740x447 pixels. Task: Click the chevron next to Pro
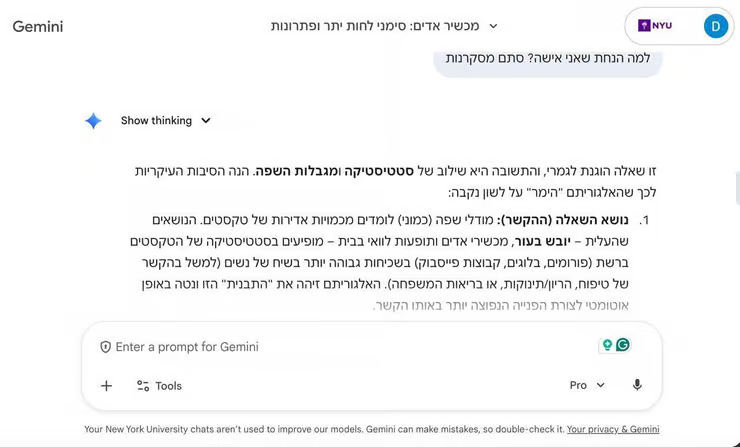[600, 385]
